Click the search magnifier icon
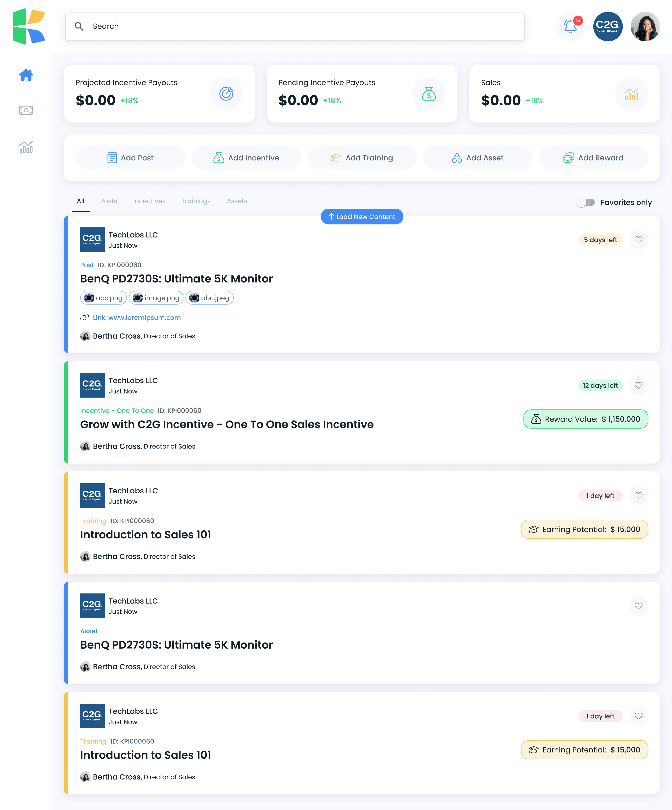Screen dimensions: 672x810 [79, 26]
